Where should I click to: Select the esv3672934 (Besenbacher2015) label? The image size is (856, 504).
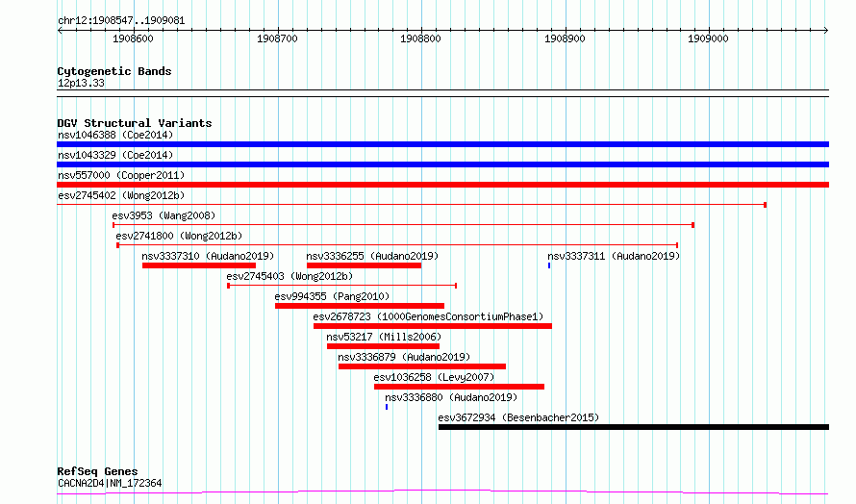pos(518,417)
